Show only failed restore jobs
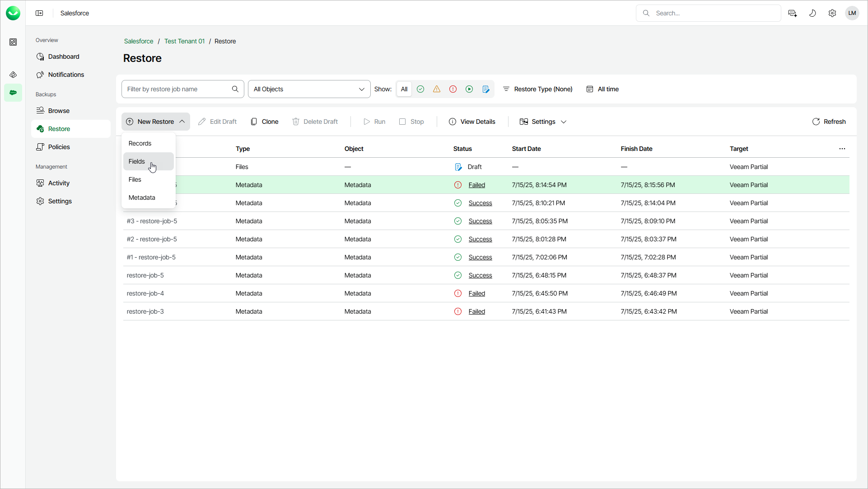 (453, 89)
